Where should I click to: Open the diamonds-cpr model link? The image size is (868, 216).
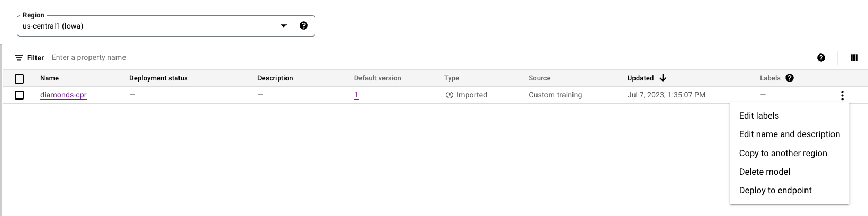click(64, 95)
